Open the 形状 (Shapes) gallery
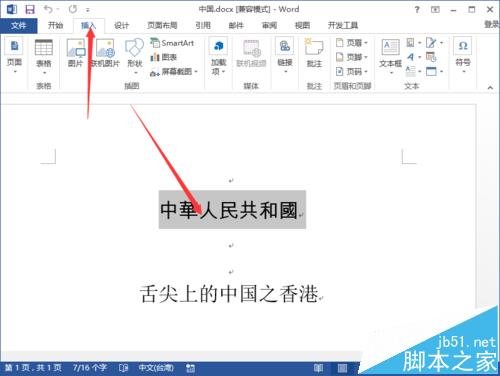This screenshot has width=500, height=376. pyautogui.click(x=135, y=56)
